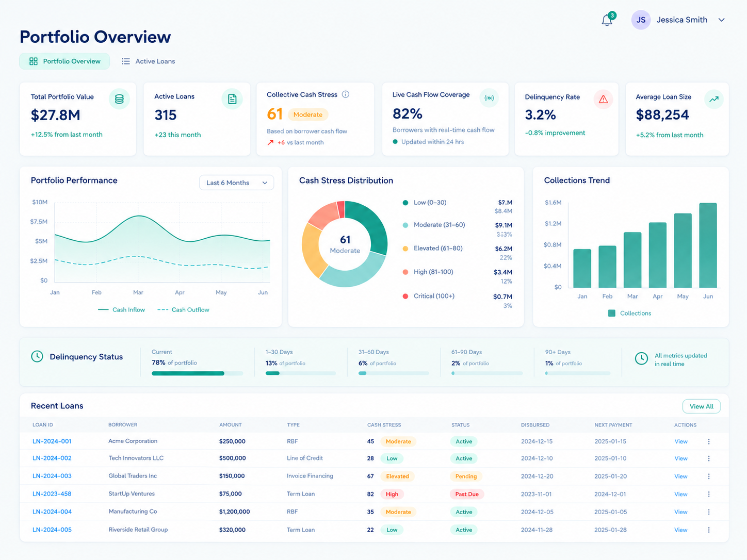Select the Elevated (61–80) legend dot
Viewport: 747px width, 560px height.
coord(405,249)
